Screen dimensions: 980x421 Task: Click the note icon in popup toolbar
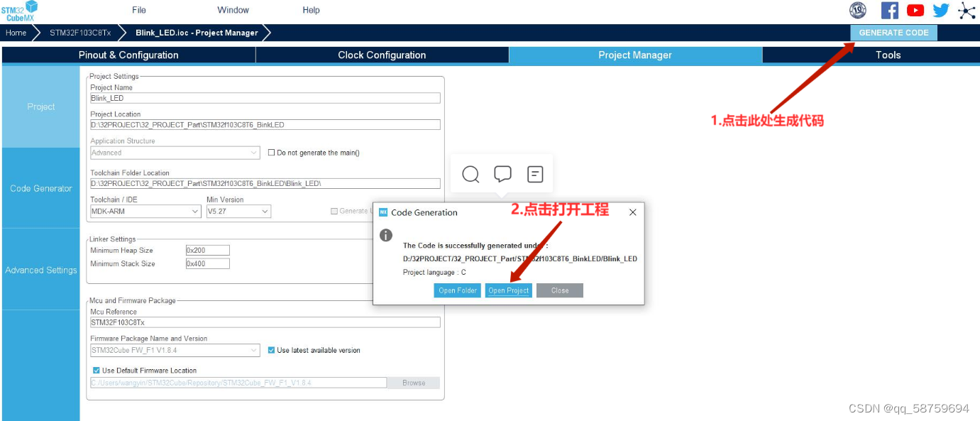535,174
